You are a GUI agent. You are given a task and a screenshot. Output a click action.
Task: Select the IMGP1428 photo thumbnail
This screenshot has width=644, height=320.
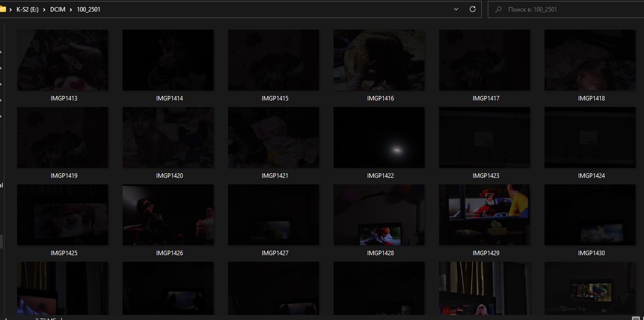[379, 215]
